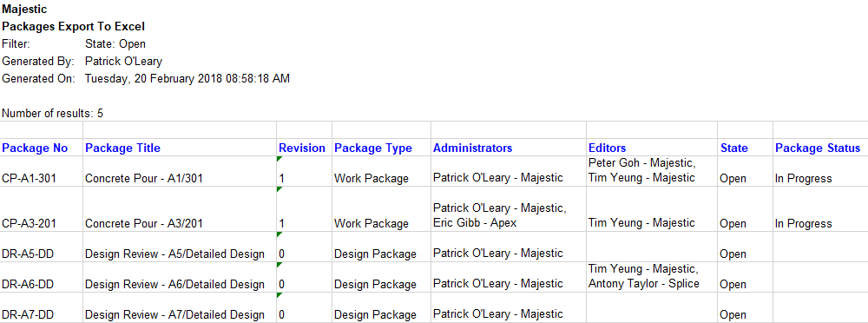Select the Editors column header

[652, 148]
